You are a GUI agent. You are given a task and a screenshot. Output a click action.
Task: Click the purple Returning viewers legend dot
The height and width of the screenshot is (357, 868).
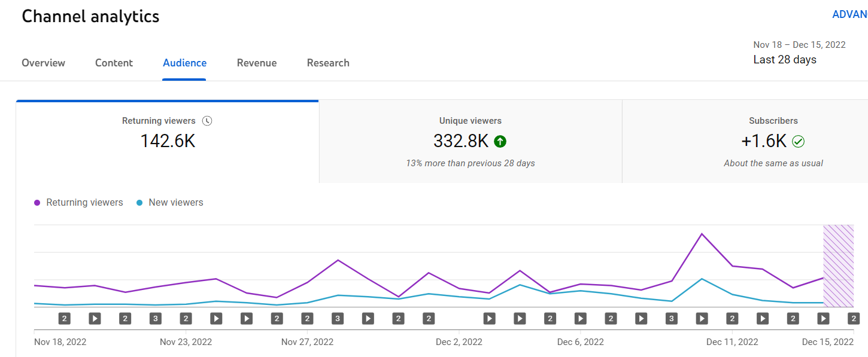coord(37,203)
